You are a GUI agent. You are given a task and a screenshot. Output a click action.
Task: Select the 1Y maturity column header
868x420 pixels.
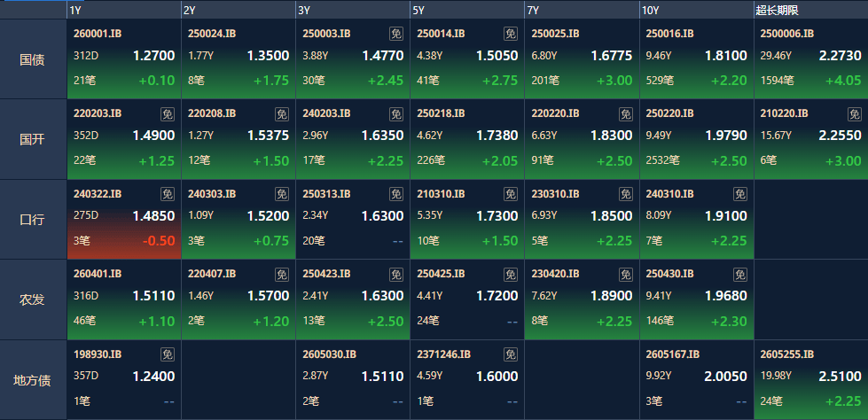click(75, 10)
